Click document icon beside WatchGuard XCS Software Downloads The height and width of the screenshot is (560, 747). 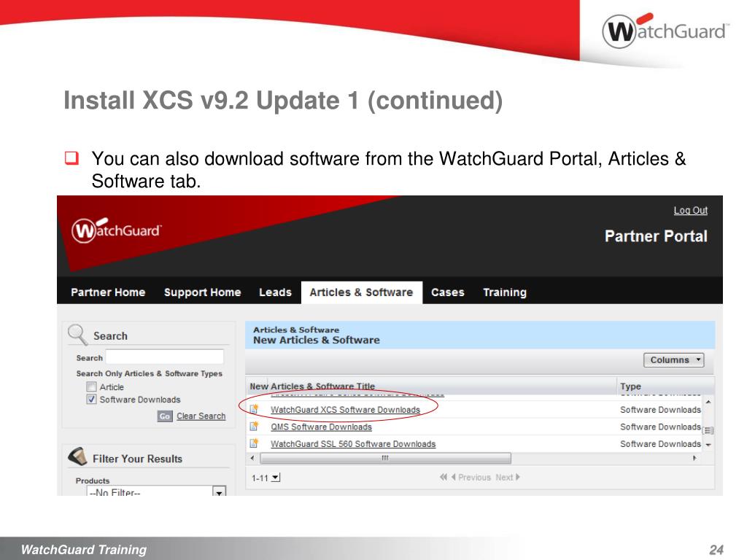255,409
